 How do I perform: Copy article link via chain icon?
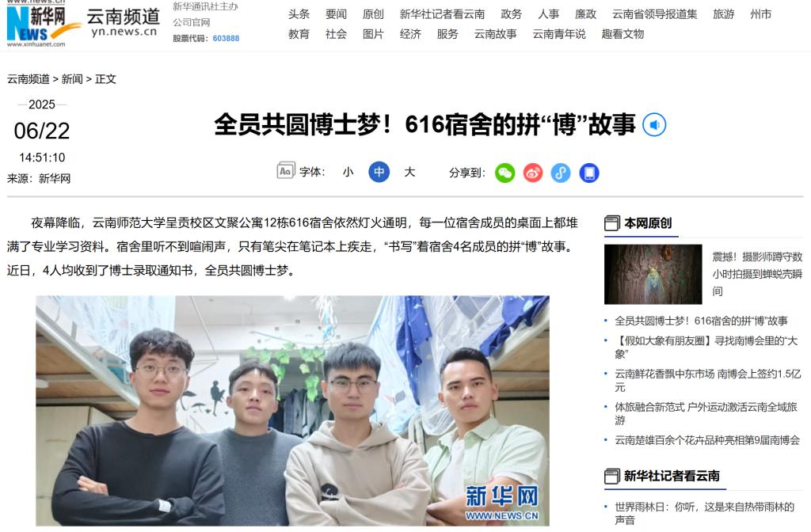(x=561, y=173)
